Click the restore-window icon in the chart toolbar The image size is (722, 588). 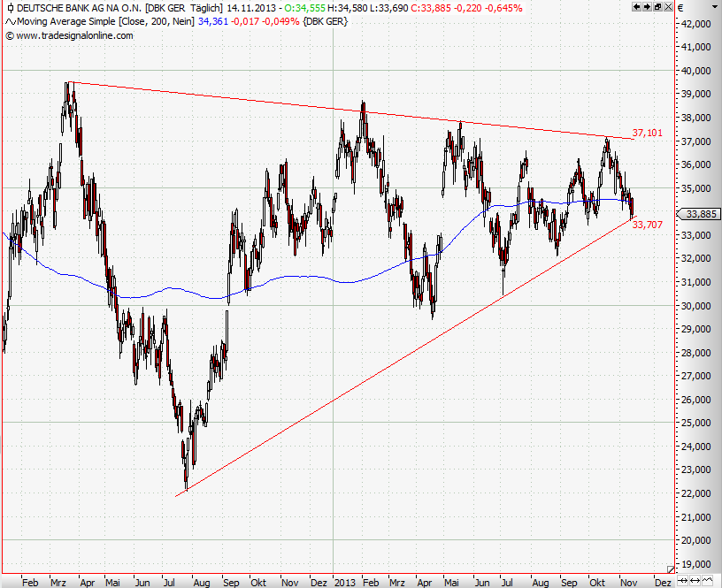click(658, 7)
